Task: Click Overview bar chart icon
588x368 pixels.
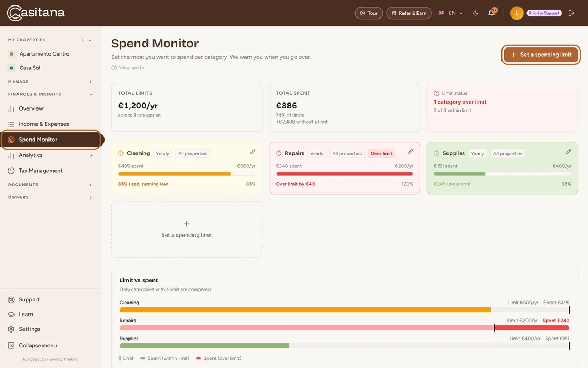Action: coord(11,109)
